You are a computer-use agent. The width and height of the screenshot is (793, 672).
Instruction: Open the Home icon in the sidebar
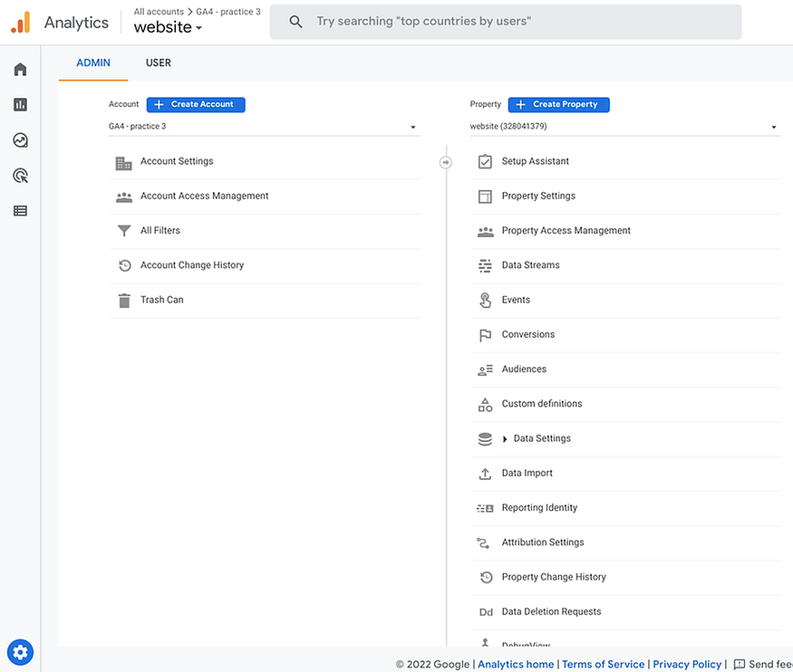pos(20,69)
